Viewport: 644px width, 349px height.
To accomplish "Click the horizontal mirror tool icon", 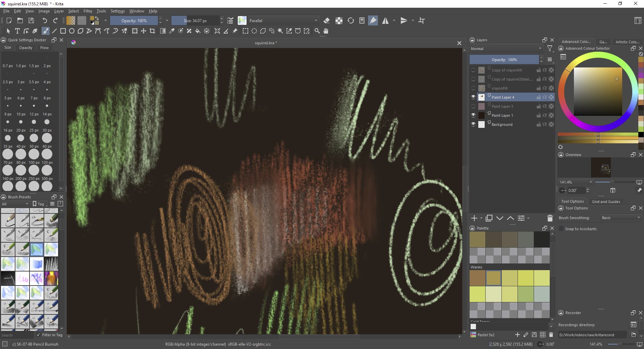I will tap(385, 21).
